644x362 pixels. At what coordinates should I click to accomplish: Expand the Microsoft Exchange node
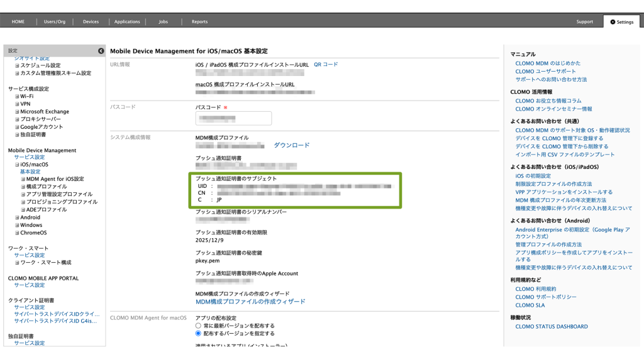18,111
